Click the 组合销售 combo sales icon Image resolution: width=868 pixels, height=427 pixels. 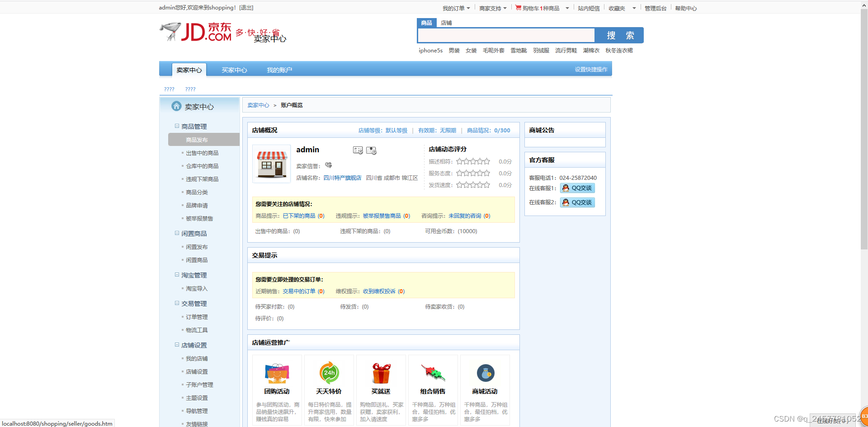click(x=433, y=373)
